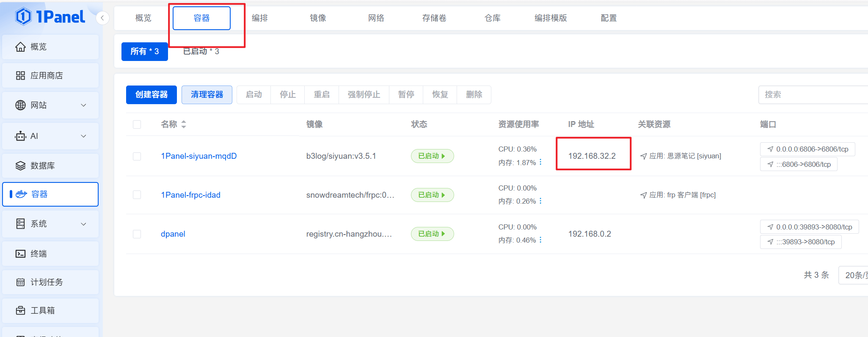Viewport: 868px width, 337px height.
Task: Select the dpanel container checkbox
Action: tap(137, 234)
